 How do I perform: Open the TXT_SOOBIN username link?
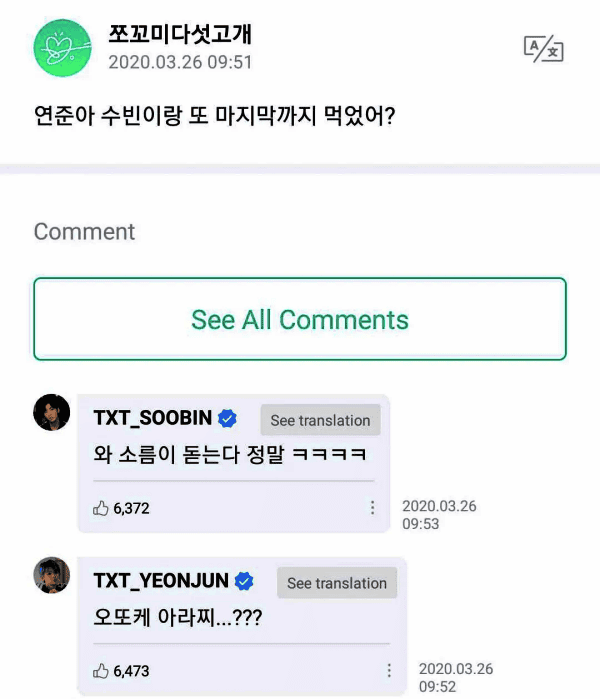[x=152, y=419]
